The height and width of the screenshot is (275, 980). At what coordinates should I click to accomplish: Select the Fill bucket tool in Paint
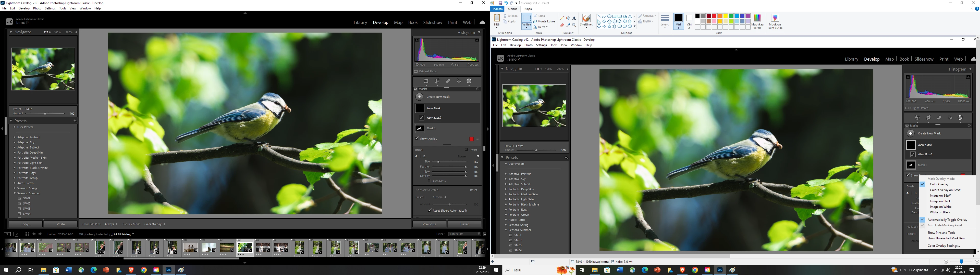568,18
